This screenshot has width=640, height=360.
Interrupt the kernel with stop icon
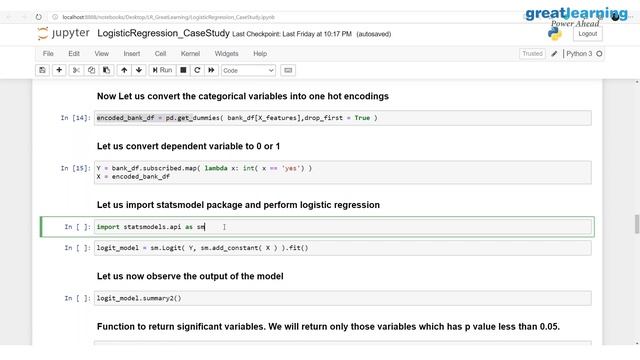click(183, 70)
